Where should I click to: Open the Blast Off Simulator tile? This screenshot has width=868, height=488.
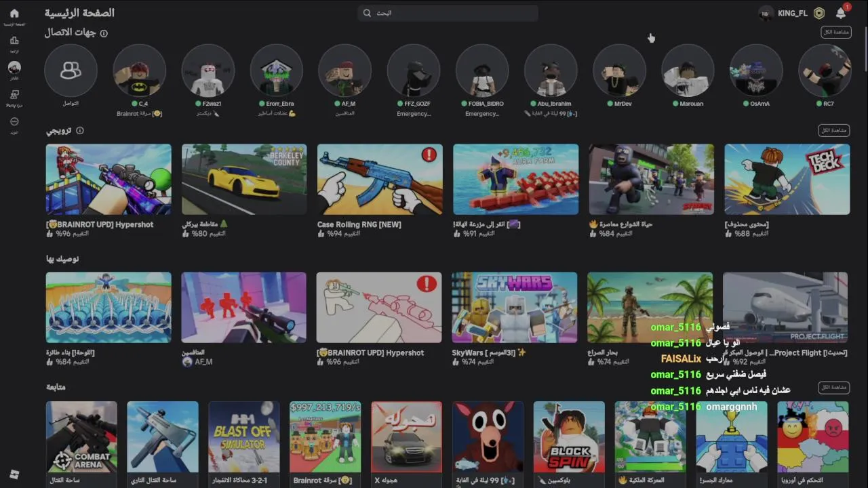pos(244,437)
